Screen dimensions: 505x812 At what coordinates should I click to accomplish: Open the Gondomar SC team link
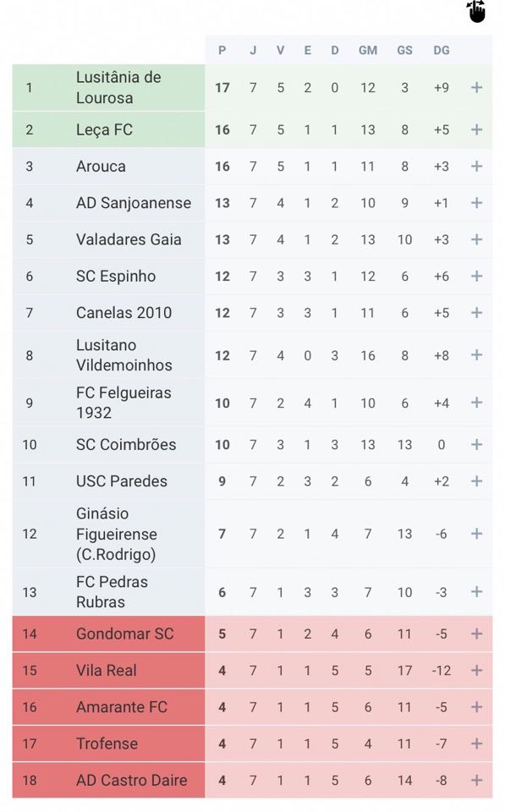(x=125, y=634)
